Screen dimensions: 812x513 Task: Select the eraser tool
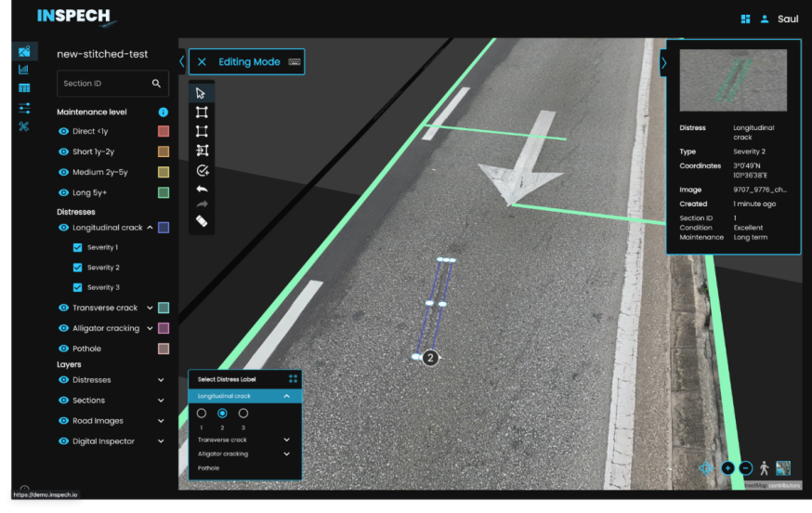[202, 221]
